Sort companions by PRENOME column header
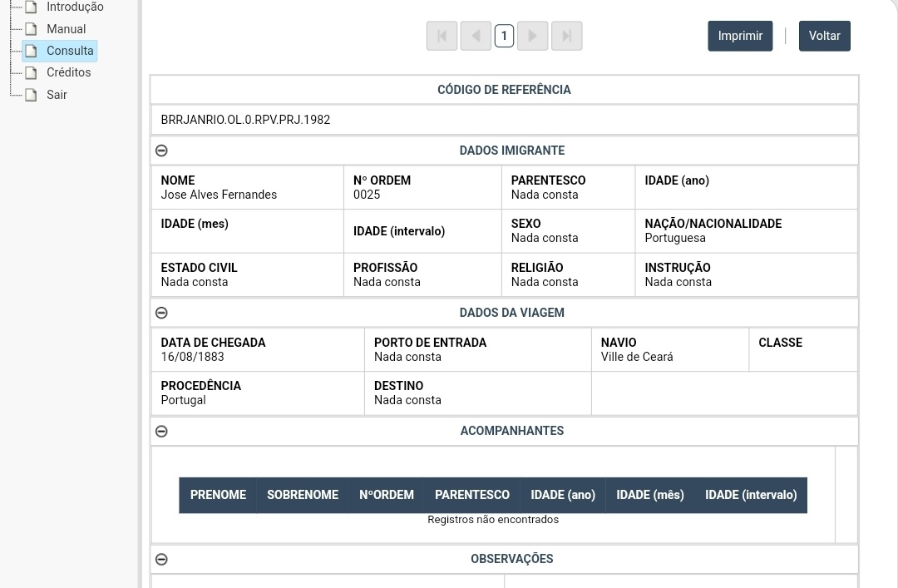 [218, 495]
